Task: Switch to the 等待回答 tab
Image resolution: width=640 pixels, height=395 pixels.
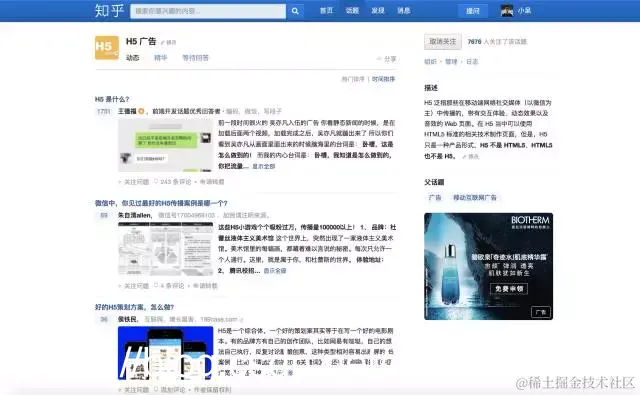Action: 195,58
